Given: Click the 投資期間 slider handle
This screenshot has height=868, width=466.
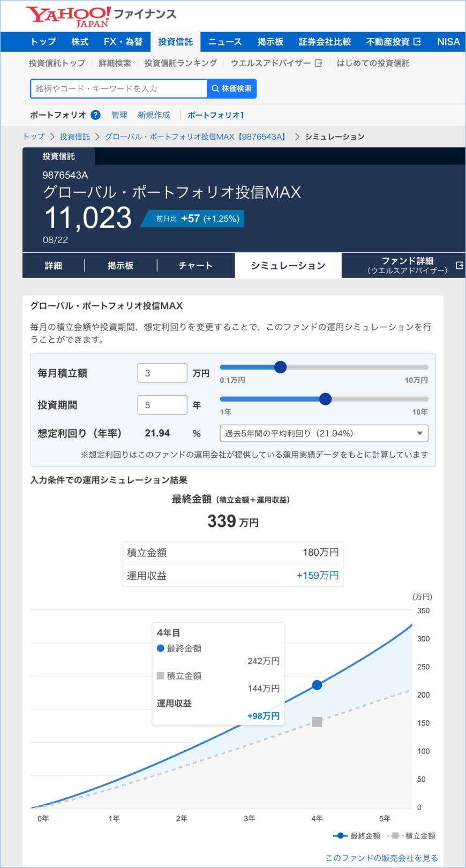Looking at the screenshot, I should coord(325,399).
